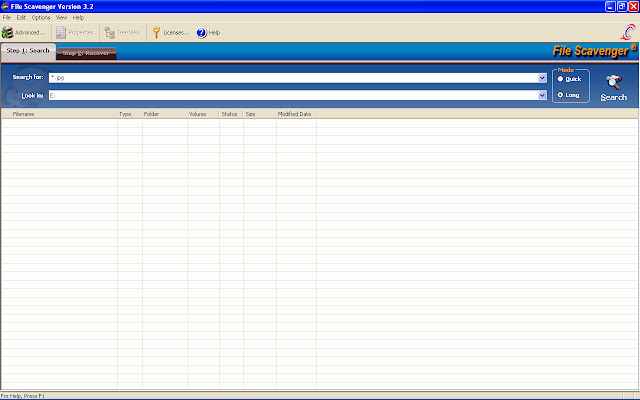Click the 'For Help, Press F1' status text
Image resolution: width=640 pixels, height=400 pixels.
22,396
